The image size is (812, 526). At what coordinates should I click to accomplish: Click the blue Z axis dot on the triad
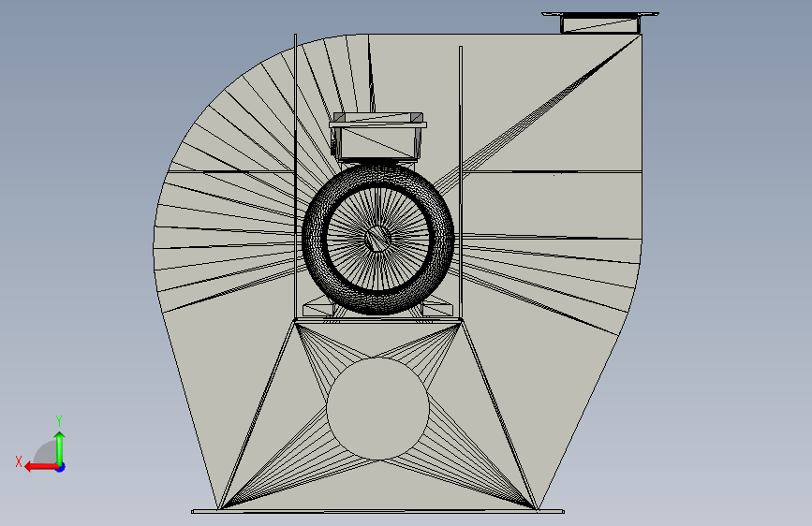61,467
